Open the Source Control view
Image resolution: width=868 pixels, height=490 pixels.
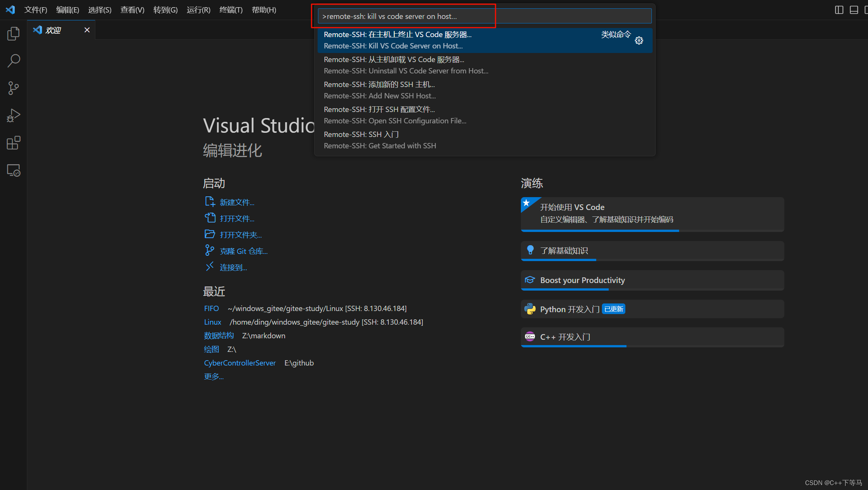pyautogui.click(x=13, y=88)
